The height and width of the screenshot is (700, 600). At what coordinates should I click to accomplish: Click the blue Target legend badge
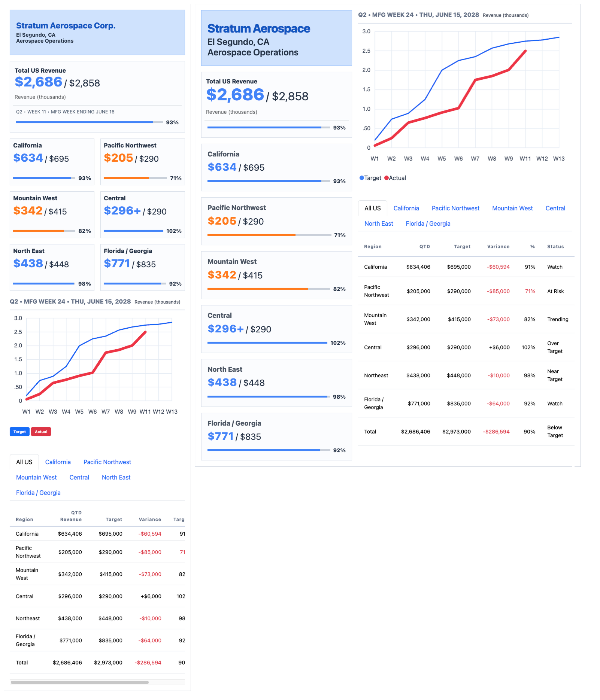(x=19, y=432)
